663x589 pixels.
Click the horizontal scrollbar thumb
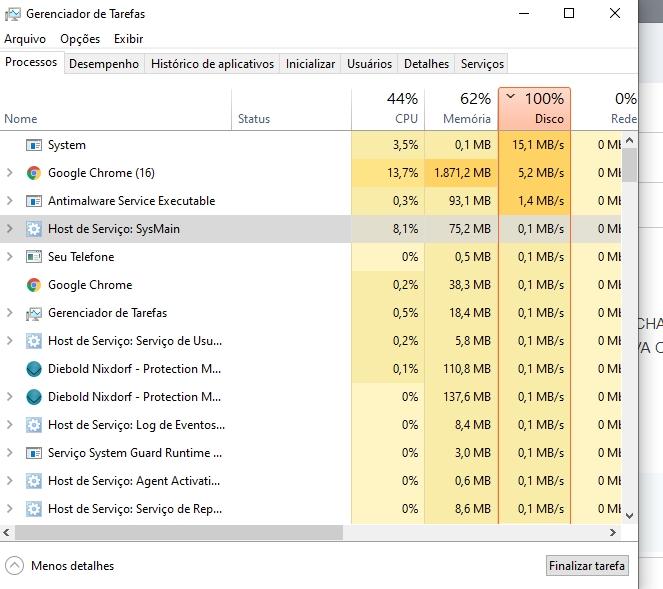pos(179,533)
